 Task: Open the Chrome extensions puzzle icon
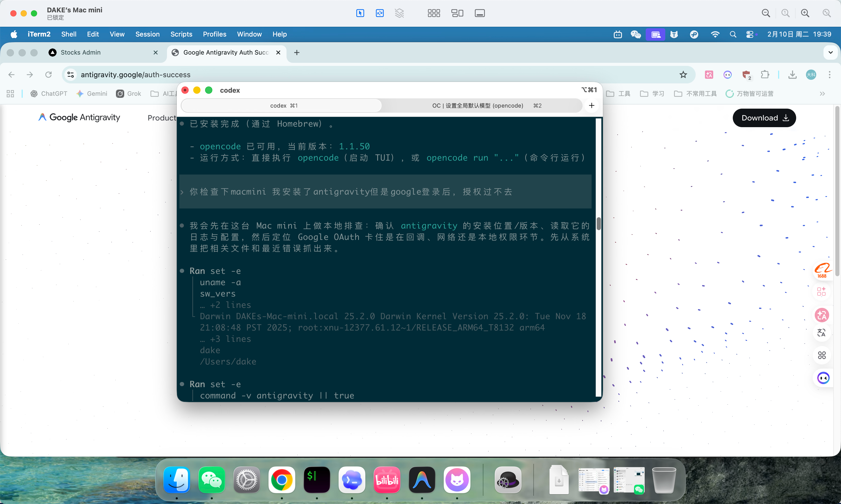[765, 75]
